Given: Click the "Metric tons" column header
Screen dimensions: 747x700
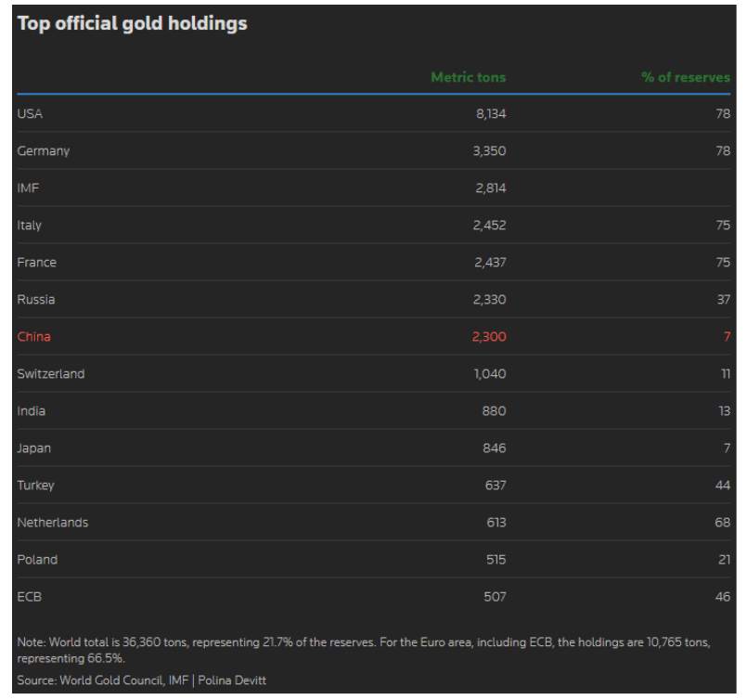Looking at the screenshot, I should tap(468, 77).
